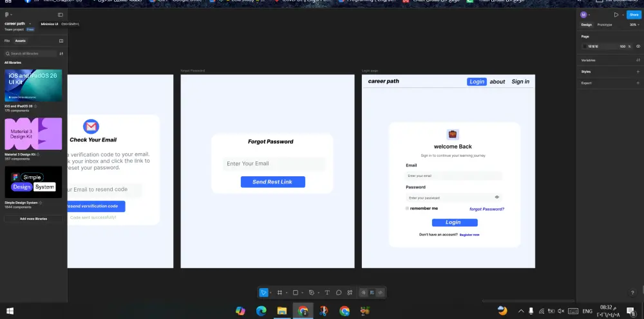Switch to the Assets tab
The image size is (644, 319).
20,41
